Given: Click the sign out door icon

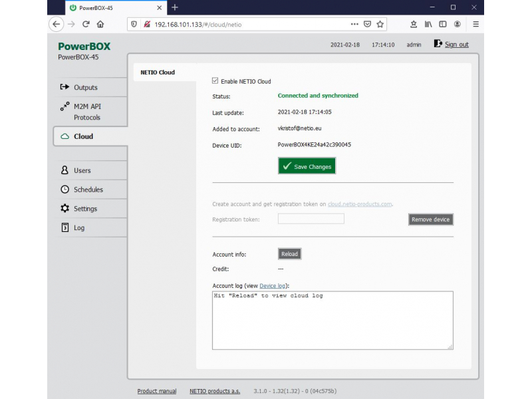Looking at the screenshot, I should 438,43.
